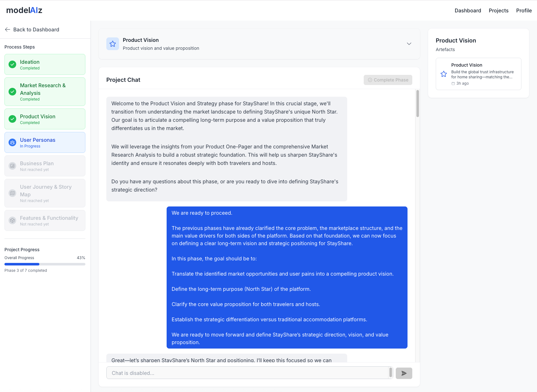
Task: Select the User Personas step icon
Action: [x=12, y=142]
